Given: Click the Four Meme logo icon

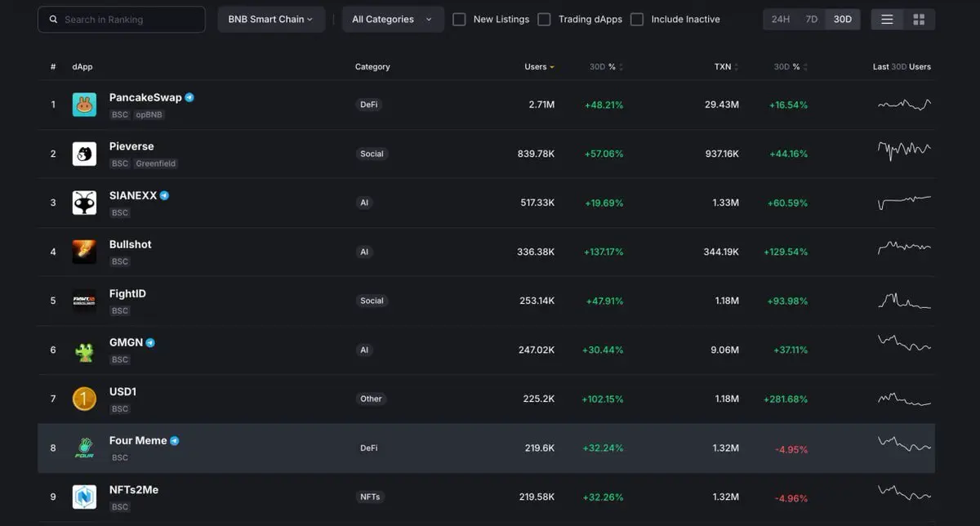Looking at the screenshot, I should tap(84, 448).
